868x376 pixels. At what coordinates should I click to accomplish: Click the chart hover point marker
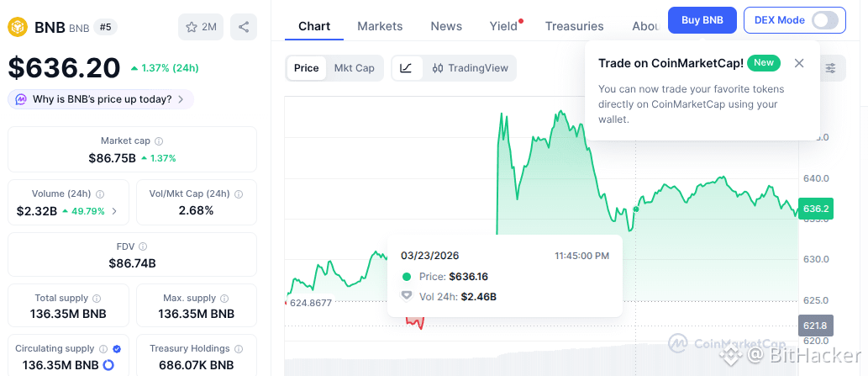[x=635, y=209]
